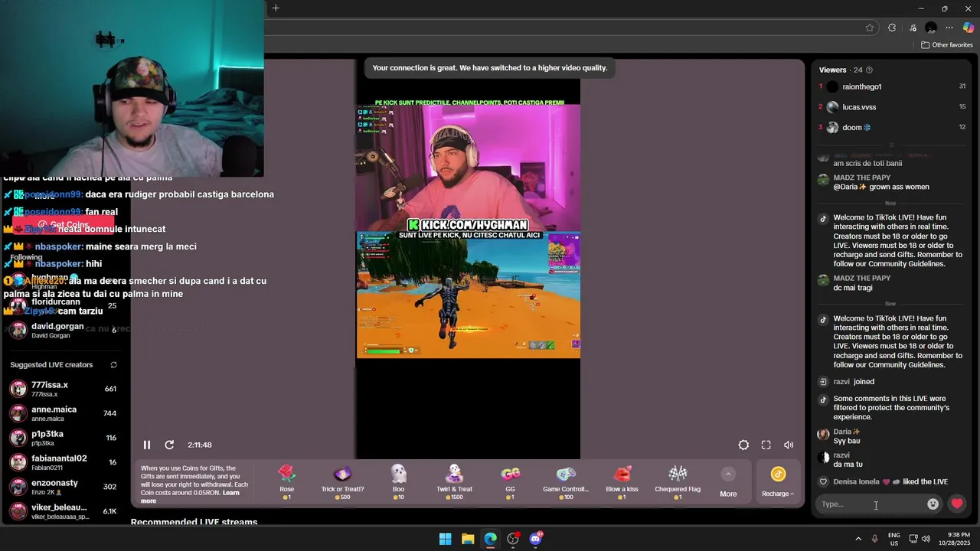Open suggested creator p1p3tka

click(64, 438)
